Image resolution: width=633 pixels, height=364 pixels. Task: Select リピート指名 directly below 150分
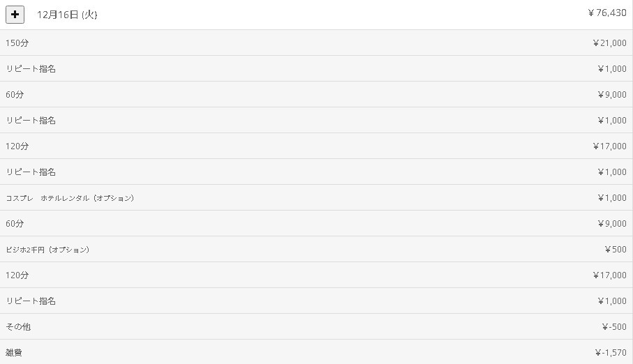31,69
